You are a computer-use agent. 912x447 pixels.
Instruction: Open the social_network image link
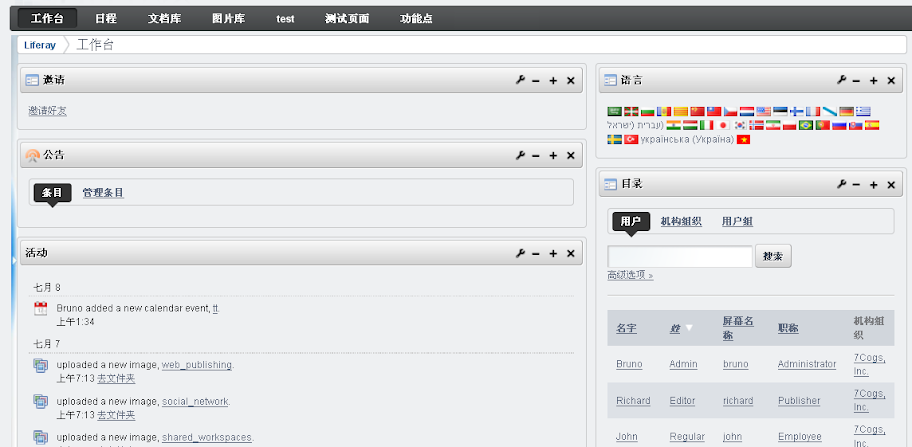click(x=195, y=402)
